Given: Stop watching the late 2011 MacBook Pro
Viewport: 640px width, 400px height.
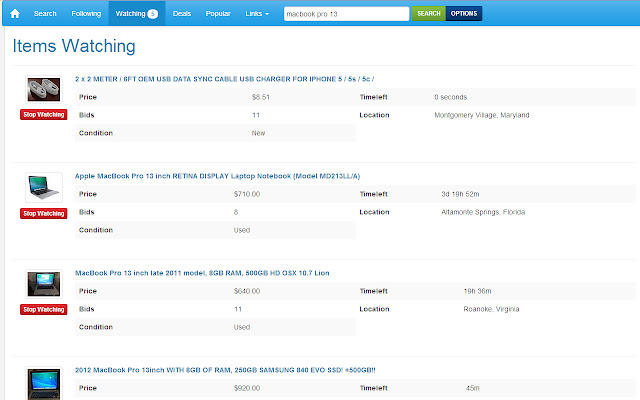Looking at the screenshot, I should tap(44, 309).
